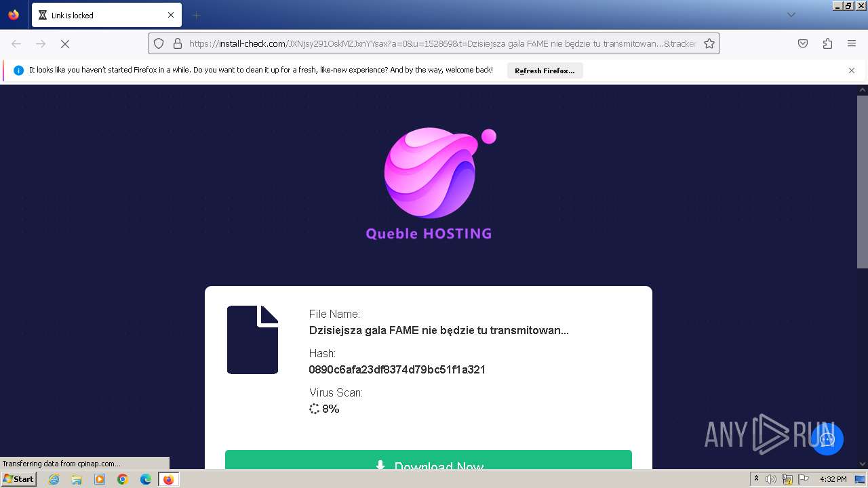The width and height of the screenshot is (868, 488).
Task: Open File Explorer folder in taskbar
Action: 77,479
